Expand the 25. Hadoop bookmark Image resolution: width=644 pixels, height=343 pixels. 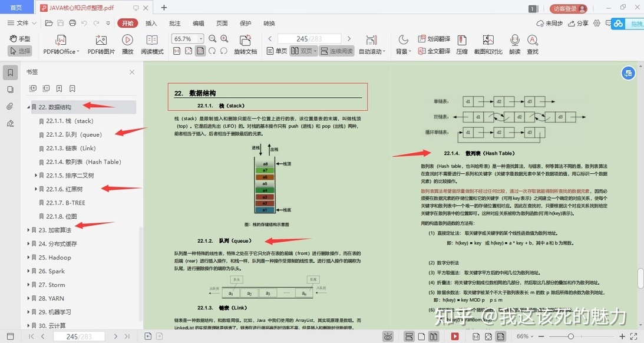28,258
